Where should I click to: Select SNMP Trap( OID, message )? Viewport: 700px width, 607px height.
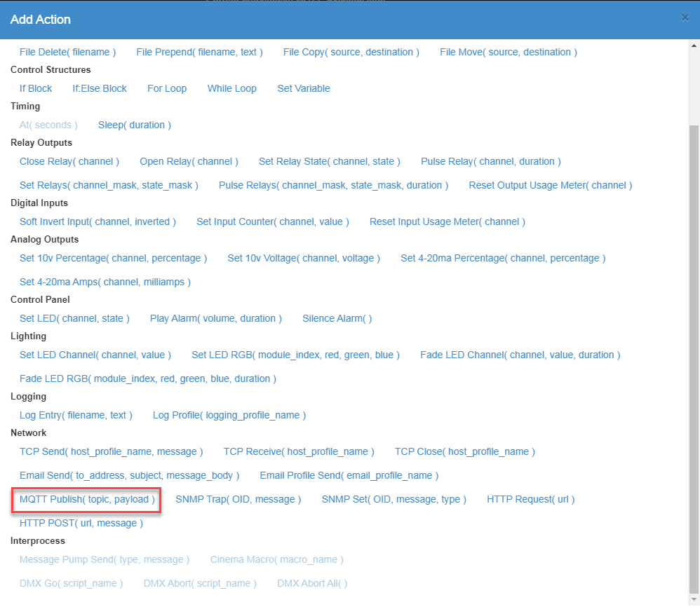click(x=238, y=500)
